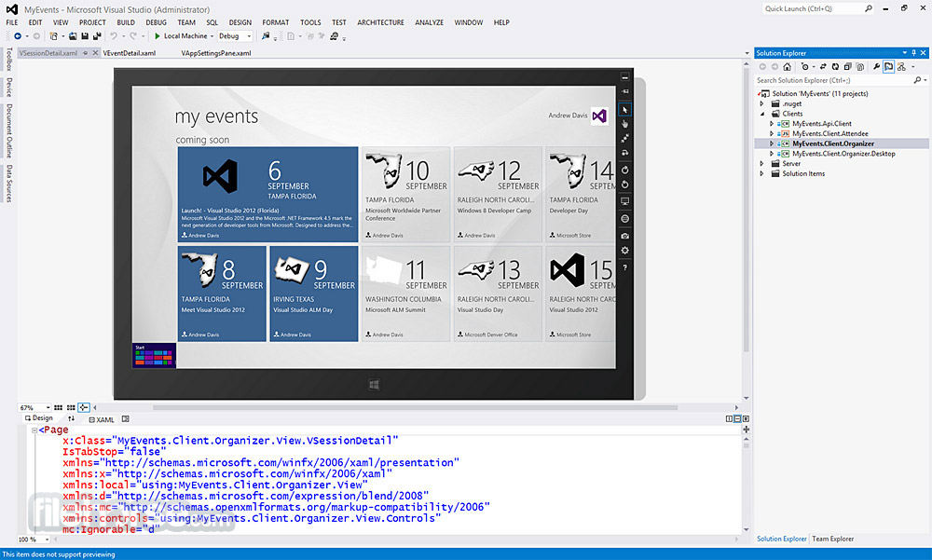Toggle auto hide pin on Solution Explorer
932x560 pixels.
[x=914, y=53]
